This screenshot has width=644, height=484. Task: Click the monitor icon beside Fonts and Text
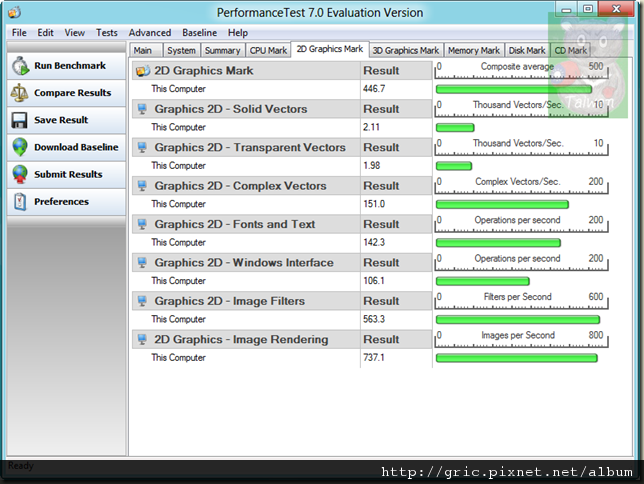142,224
